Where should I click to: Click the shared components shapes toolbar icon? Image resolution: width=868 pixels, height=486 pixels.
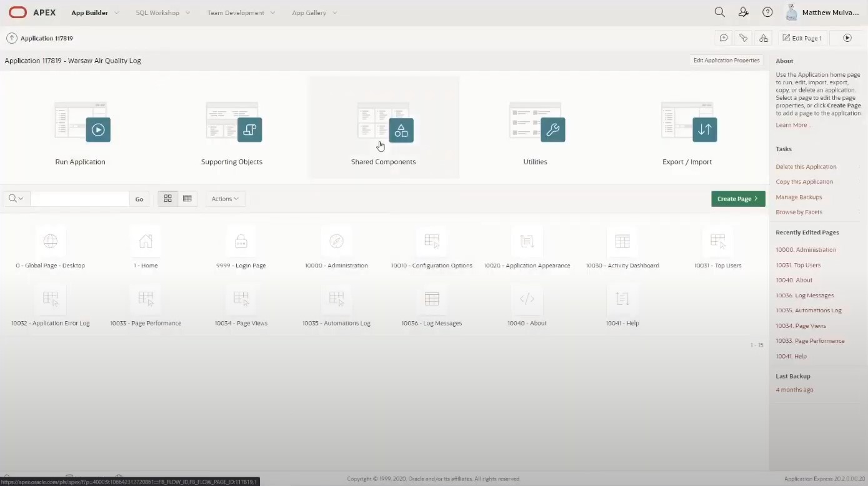coord(763,38)
